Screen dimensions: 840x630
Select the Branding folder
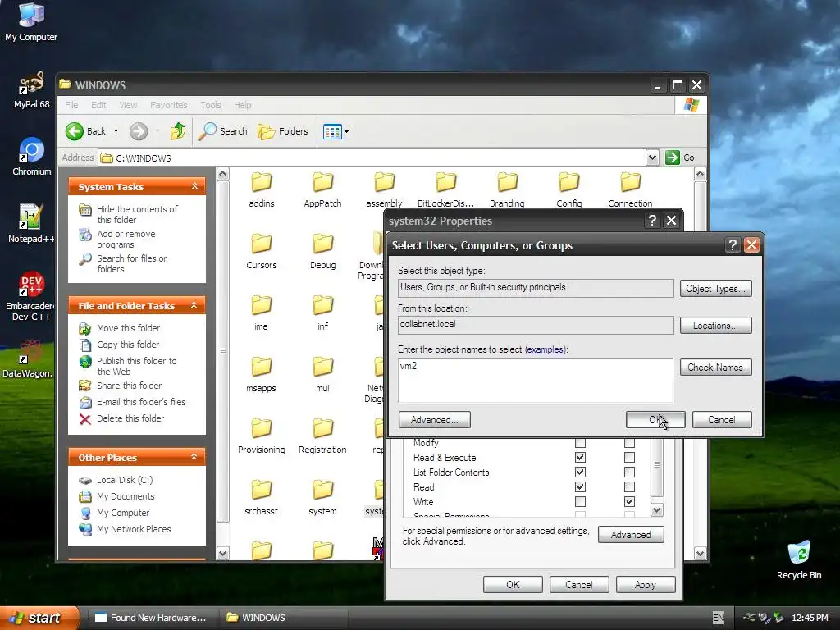pyautogui.click(x=507, y=189)
